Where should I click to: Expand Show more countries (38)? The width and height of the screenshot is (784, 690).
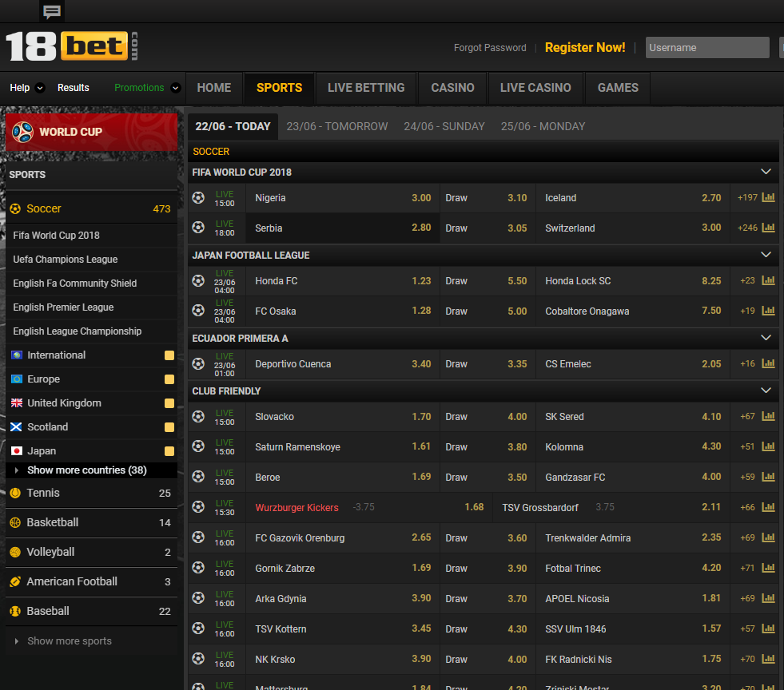(87, 470)
